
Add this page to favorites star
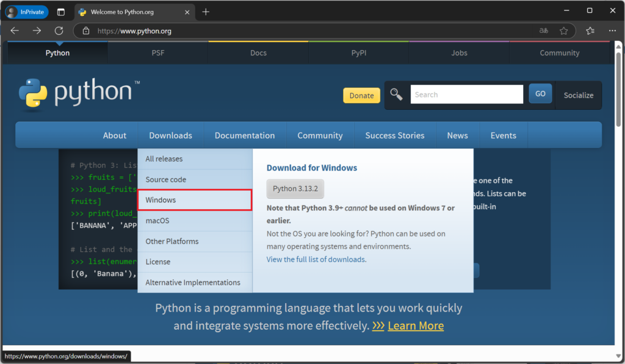point(563,30)
